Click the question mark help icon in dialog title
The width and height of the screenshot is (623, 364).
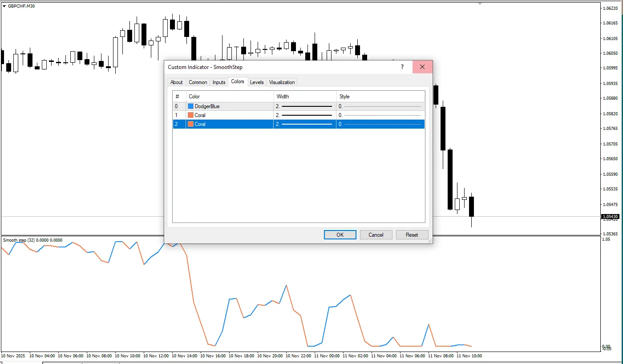402,67
